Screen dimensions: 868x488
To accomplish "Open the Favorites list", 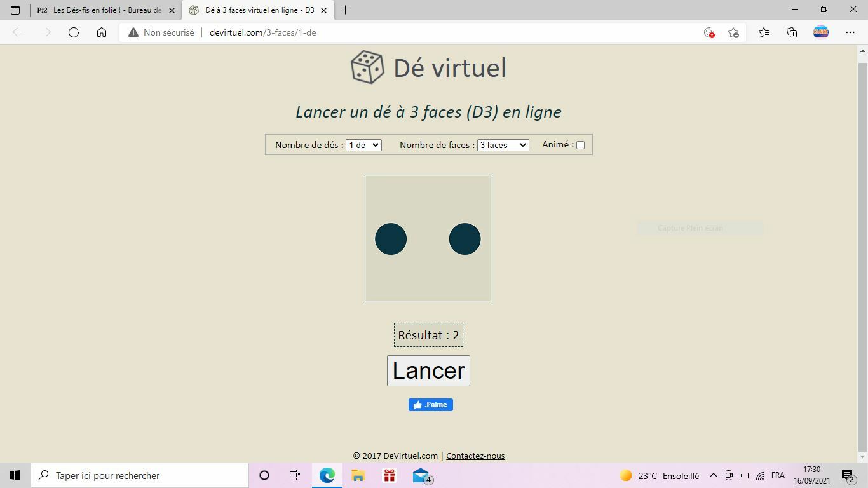I will pyautogui.click(x=764, y=32).
